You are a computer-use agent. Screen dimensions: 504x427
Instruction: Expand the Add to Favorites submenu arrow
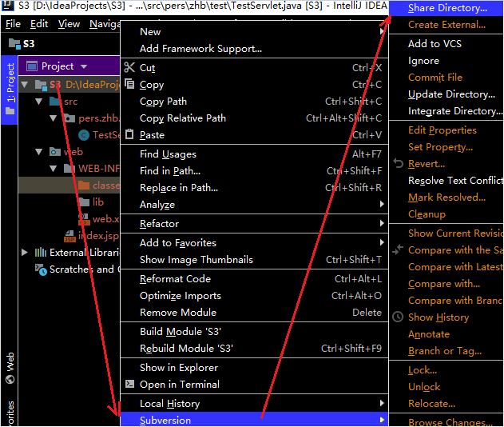[382, 242]
